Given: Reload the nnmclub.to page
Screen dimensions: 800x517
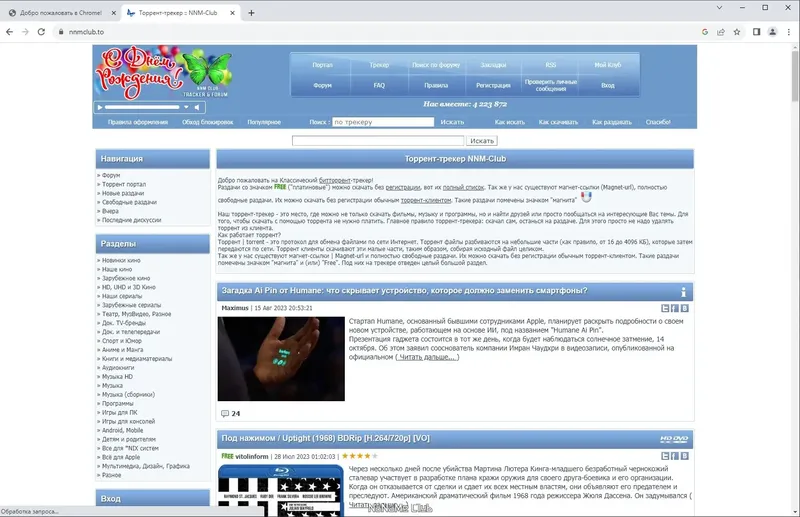Looking at the screenshot, I should (41, 32).
